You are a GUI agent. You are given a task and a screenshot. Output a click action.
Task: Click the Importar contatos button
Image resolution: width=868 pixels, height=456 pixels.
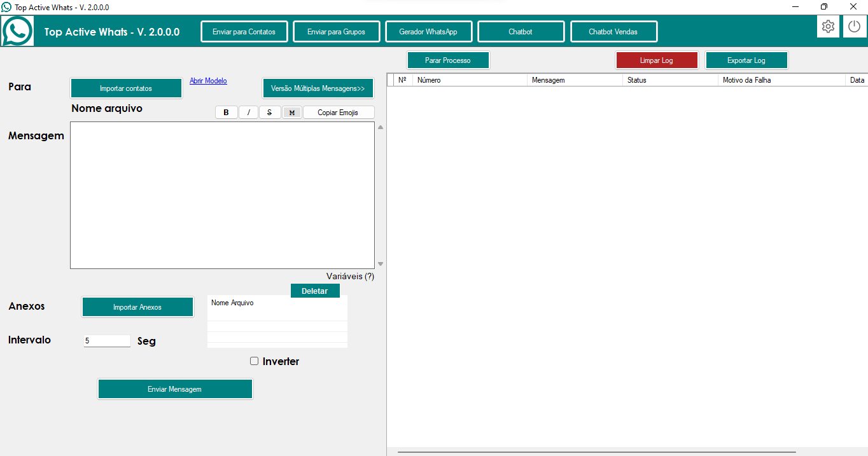pos(126,88)
